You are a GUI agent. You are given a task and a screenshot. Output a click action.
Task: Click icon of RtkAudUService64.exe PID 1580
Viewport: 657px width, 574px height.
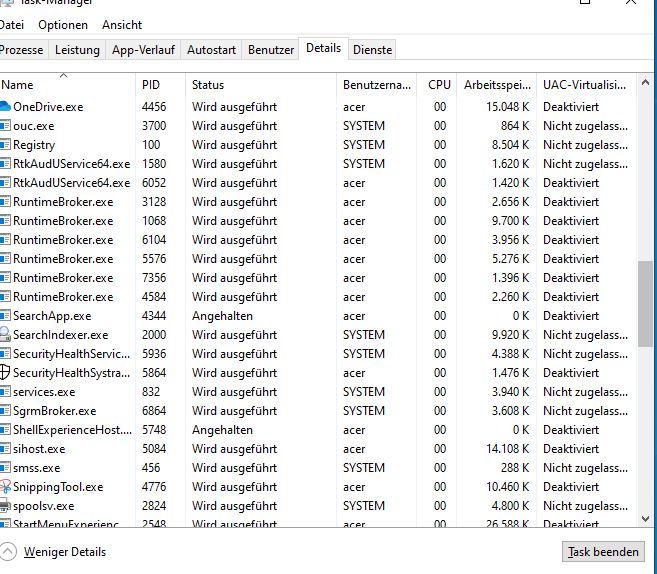[5, 163]
